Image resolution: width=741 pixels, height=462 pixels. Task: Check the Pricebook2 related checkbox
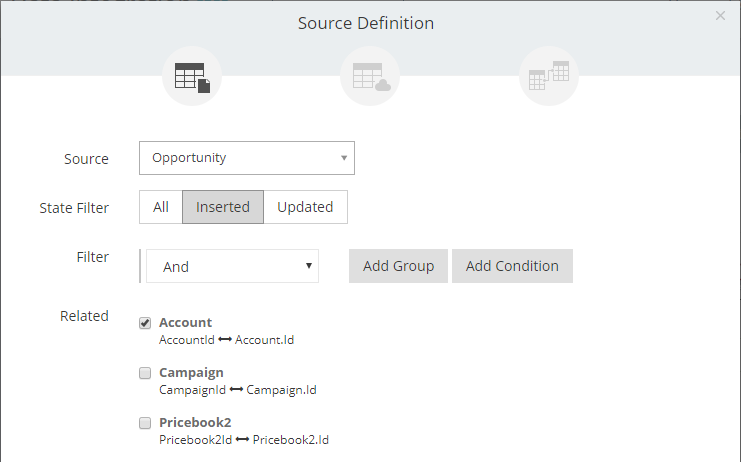click(x=145, y=423)
